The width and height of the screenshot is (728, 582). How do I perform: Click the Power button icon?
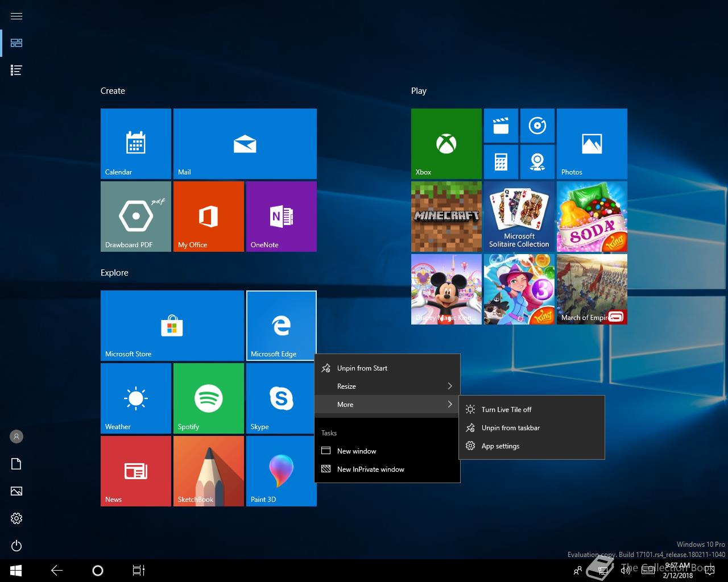pyautogui.click(x=16, y=546)
